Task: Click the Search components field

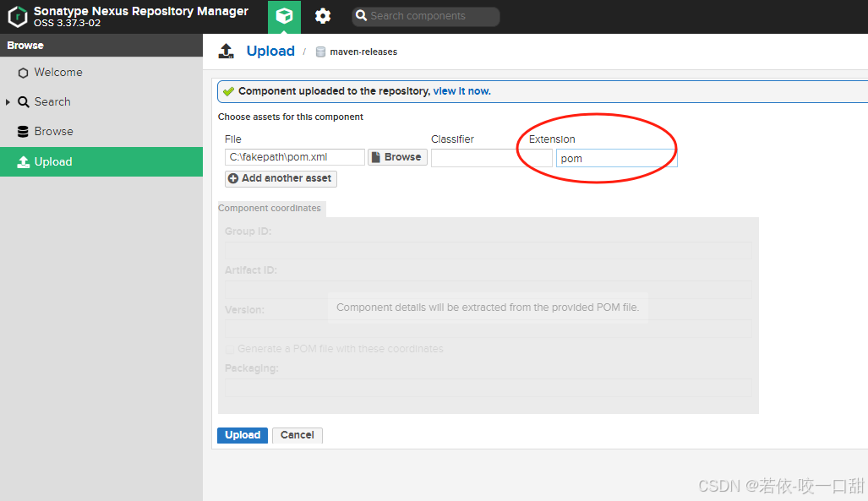Action: point(426,16)
